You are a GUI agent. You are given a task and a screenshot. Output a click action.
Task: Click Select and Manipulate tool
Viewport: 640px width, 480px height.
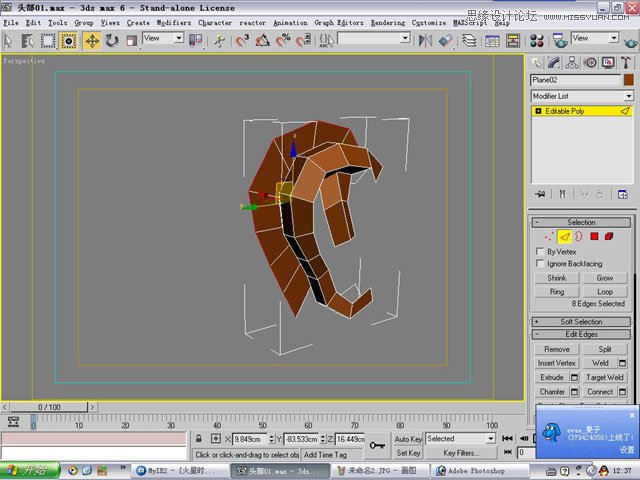(x=220, y=41)
